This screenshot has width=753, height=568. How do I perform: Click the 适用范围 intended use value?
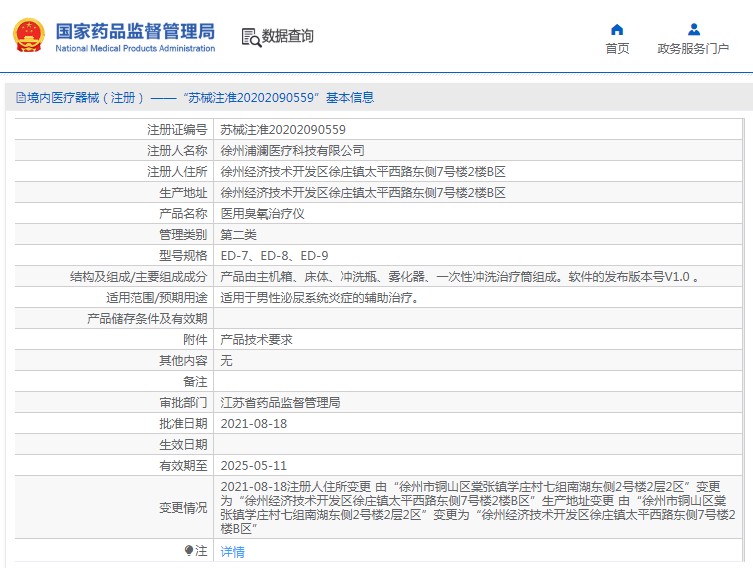pyautogui.click(x=320, y=298)
